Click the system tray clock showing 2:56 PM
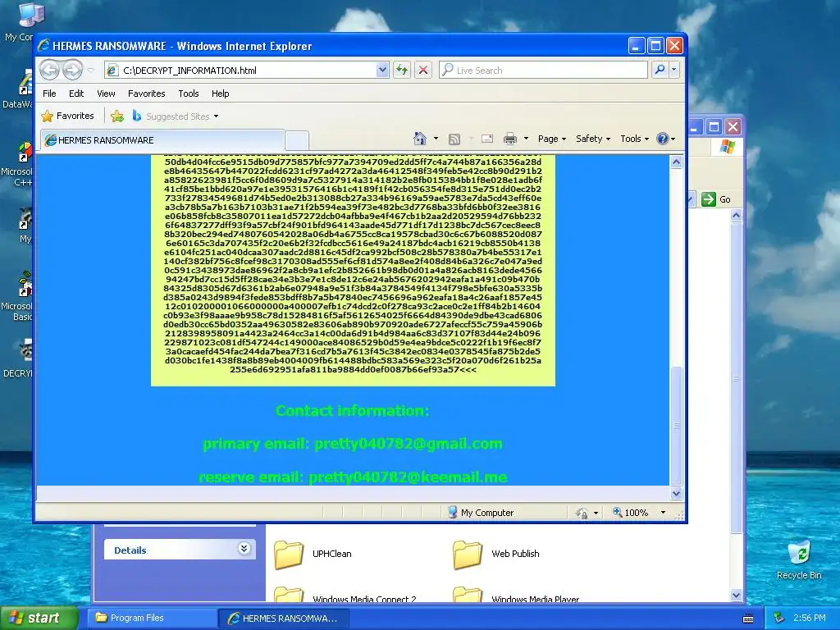 pyautogui.click(x=809, y=618)
